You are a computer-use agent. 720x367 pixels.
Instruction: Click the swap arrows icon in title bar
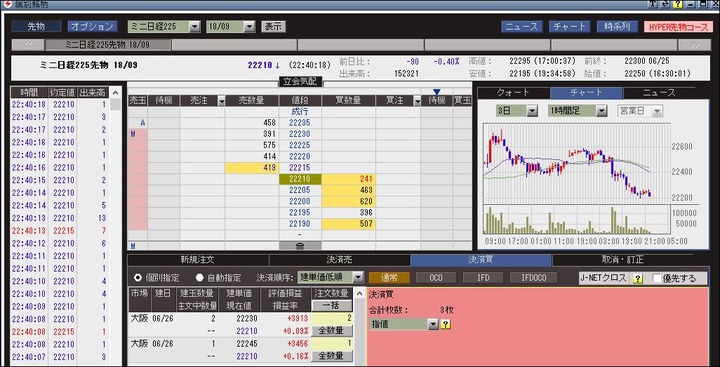[665, 4]
